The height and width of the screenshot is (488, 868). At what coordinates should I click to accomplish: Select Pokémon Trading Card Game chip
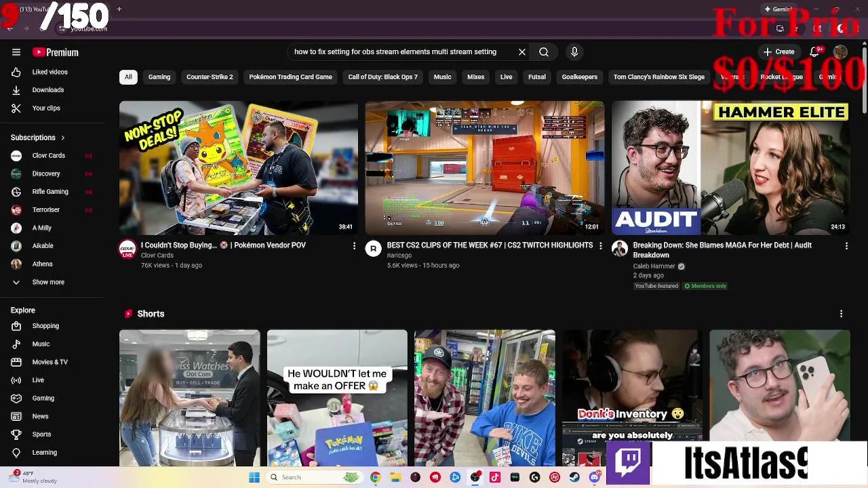(290, 77)
